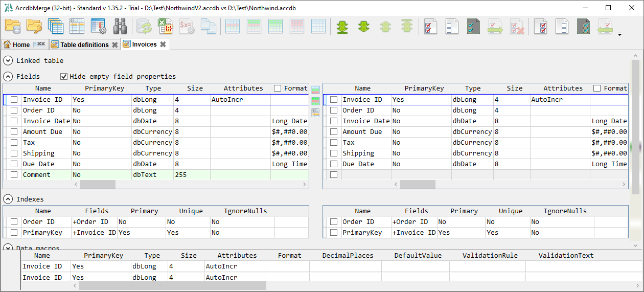Click right Indexes IgnoreNulls column header

pos(565,211)
